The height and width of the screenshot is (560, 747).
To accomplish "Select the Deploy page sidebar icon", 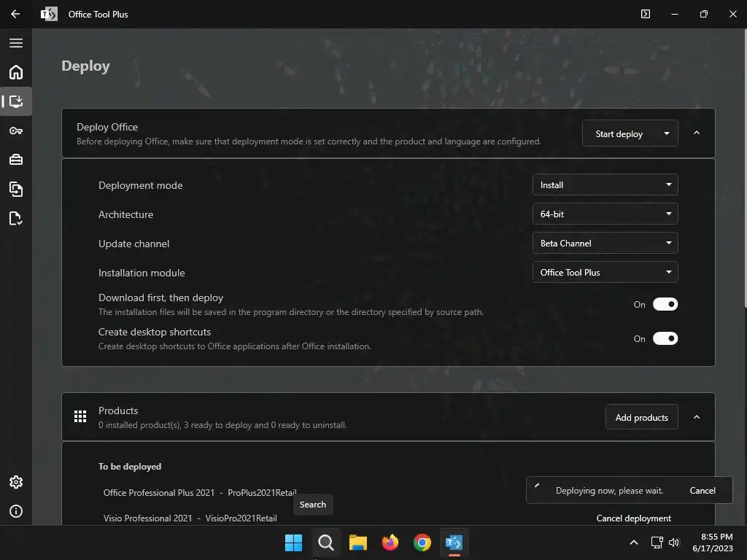I will click(16, 101).
